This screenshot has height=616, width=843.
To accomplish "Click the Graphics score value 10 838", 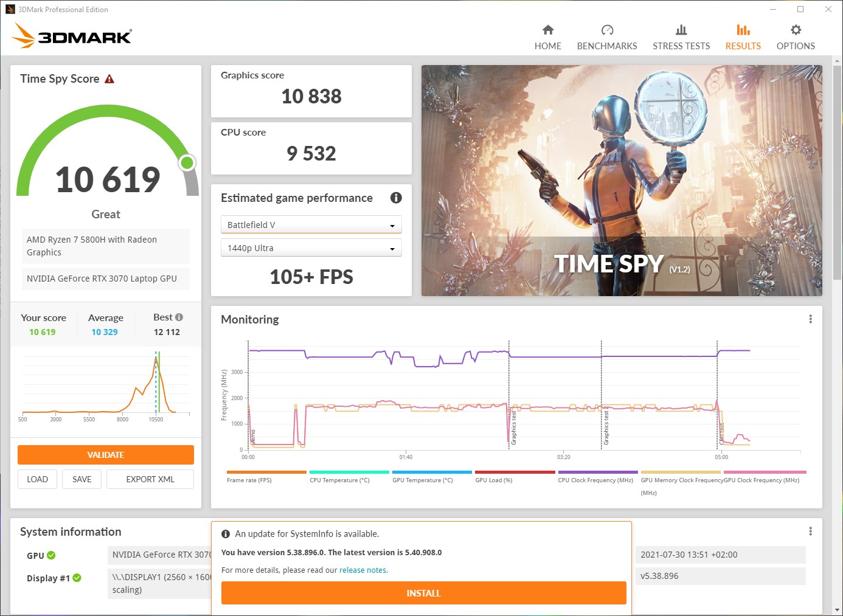I will coord(311,96).
